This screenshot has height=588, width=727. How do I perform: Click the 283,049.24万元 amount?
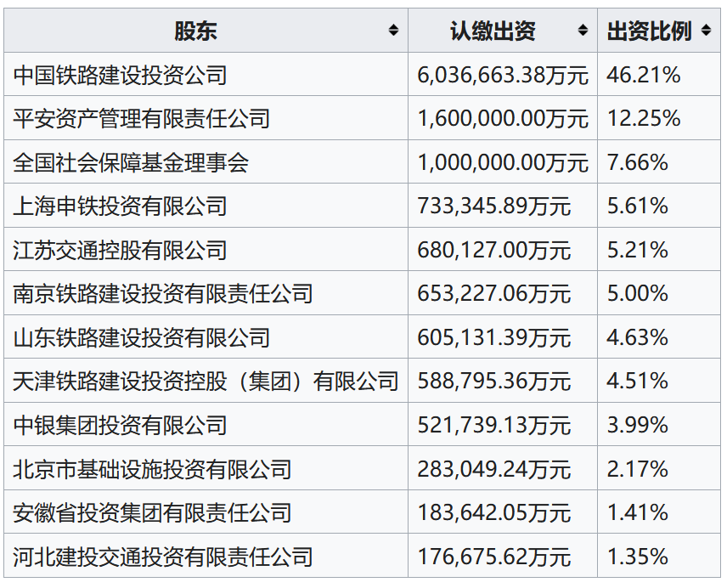[x=493, y=469]
